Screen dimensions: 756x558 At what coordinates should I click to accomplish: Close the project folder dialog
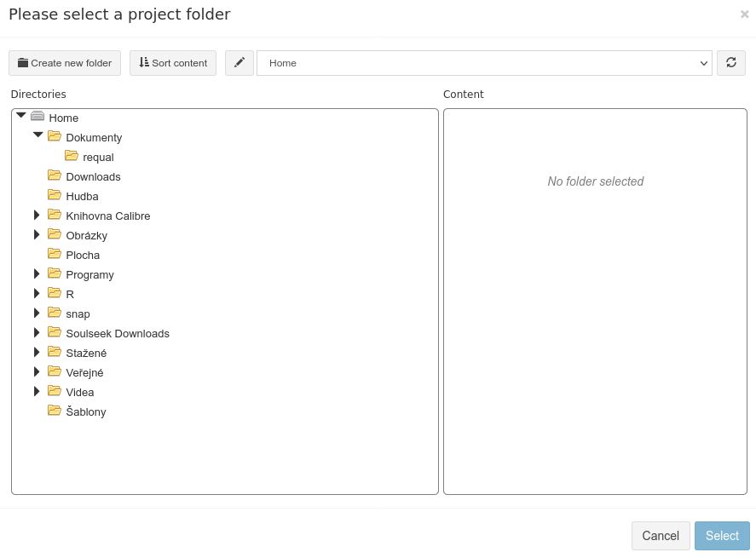point(744,14)
